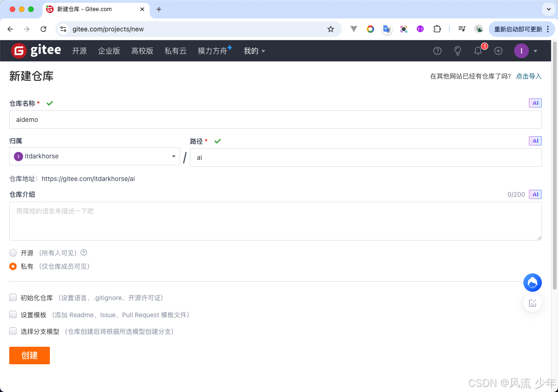Open the site information icon in address bar
558x392 pixels.
pos(64,29)
